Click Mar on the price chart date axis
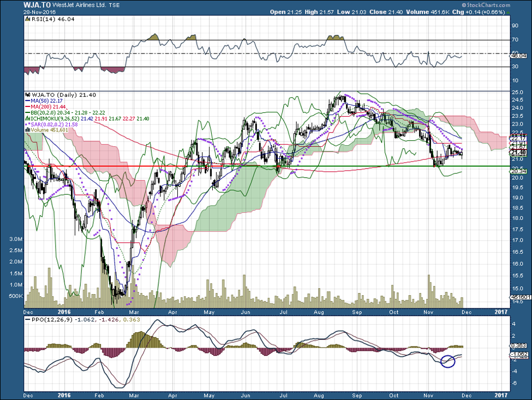This screenshot has height=400, width=532. pyautogui.click(x=134, y=312)
